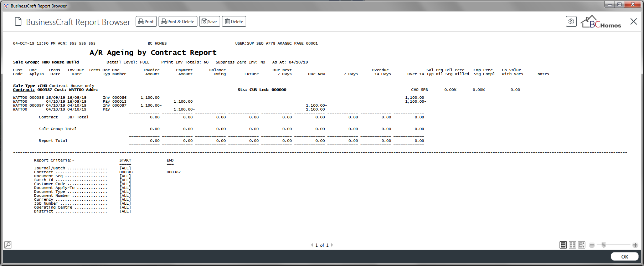Open the search magnifier icon
The image size is (644, 266).
click(8, 245)
